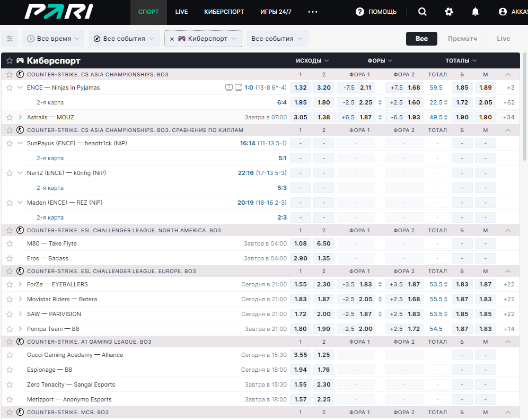
Task: Open Zero Tenacity — Sangal Esports match
Action: coord(71,384)
